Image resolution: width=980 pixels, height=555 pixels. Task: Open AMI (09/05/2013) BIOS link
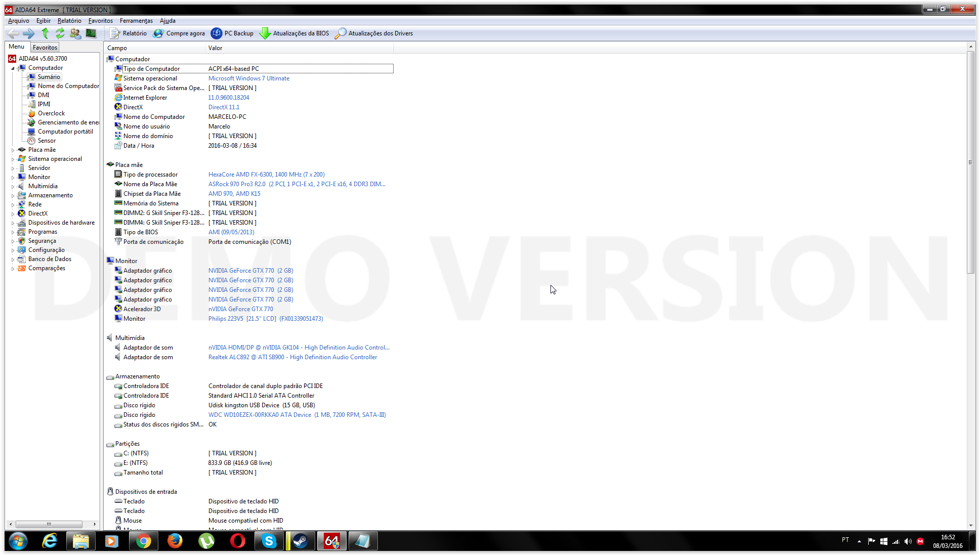click(231, 232)
